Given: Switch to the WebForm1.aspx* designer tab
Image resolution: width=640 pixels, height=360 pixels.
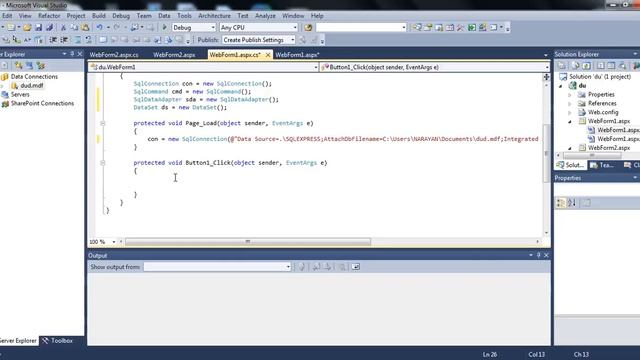Looking at the screenshot, I should pos(298,55).
